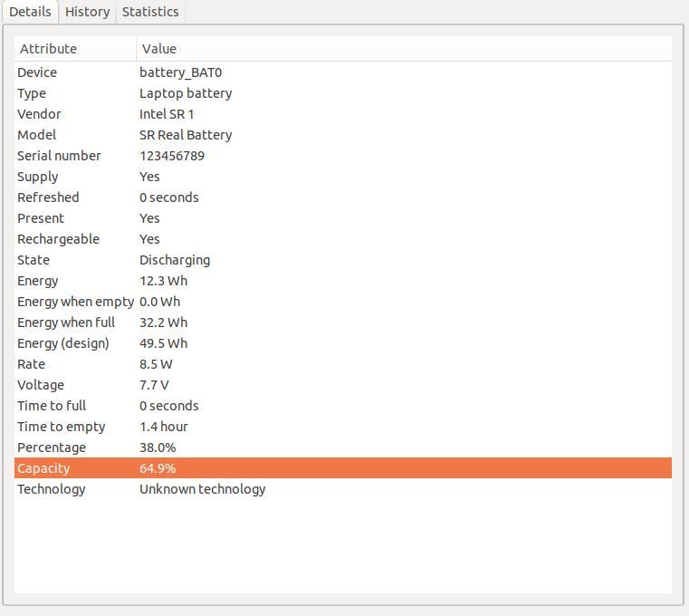Select the State row Discharging
689x616 pixels.
coord(343,260)
